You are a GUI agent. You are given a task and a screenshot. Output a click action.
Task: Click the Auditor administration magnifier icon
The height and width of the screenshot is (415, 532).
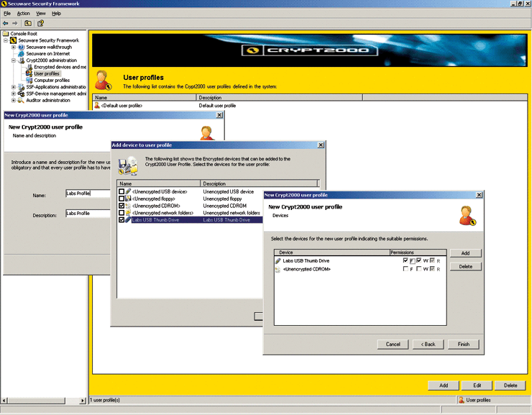point(21,101)
